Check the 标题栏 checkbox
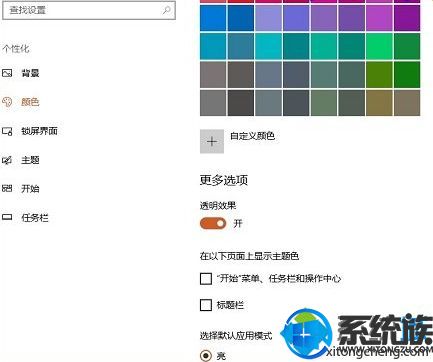 206,305
